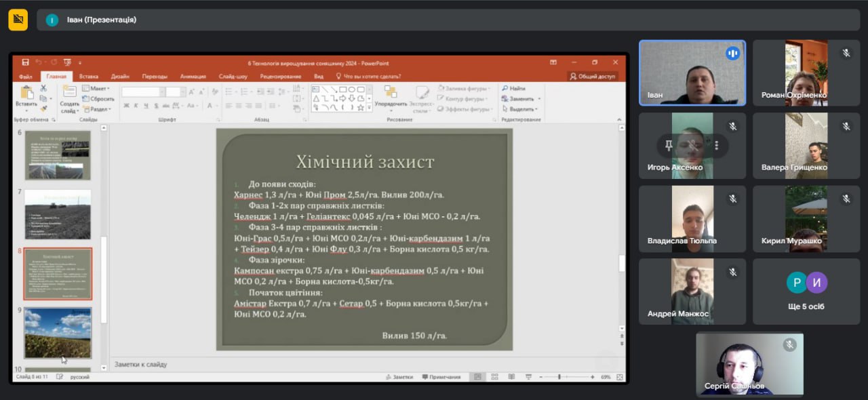Click the decrease font size icon
The width and height of the screenshot is (868, 400).
coord(202,92)
